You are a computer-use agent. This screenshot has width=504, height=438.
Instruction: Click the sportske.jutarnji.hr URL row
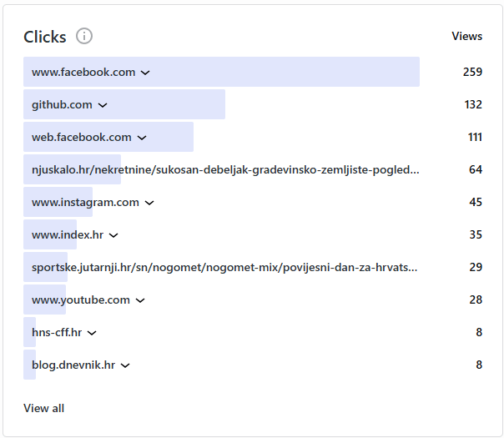[224, 268]
